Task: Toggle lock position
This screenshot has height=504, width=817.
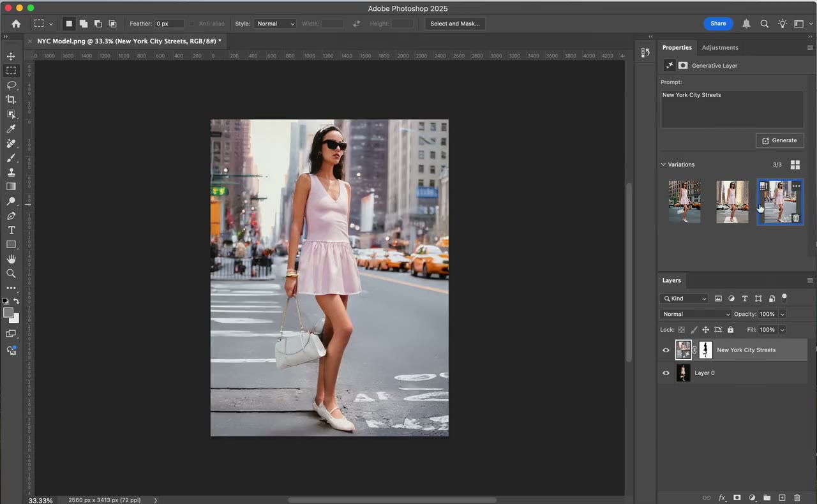Action: 705,330
